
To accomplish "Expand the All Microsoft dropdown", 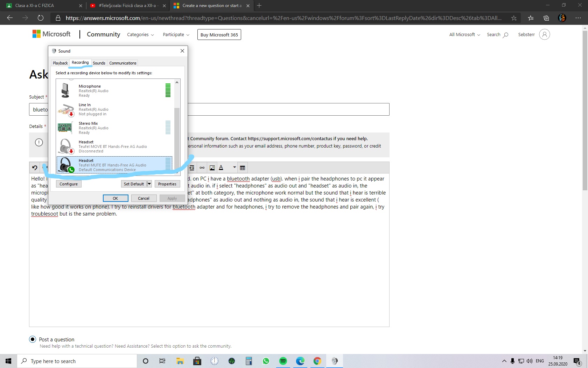I will point(465,35).
